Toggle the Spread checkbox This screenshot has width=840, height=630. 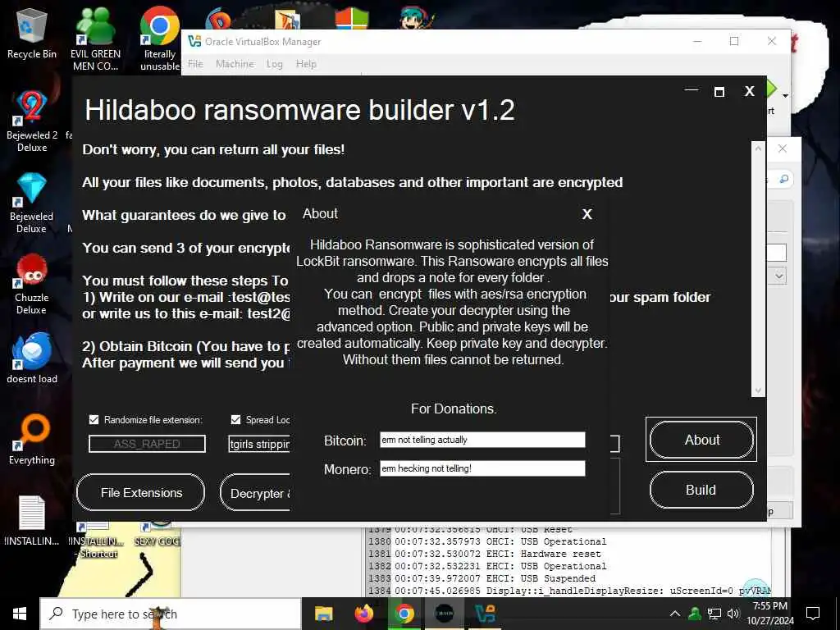point(235,419)
